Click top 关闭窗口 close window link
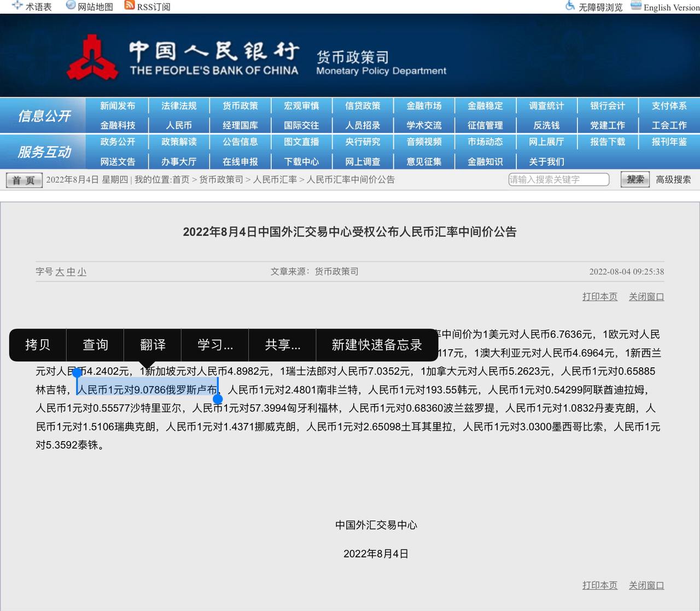 click(x=646, y=297)
